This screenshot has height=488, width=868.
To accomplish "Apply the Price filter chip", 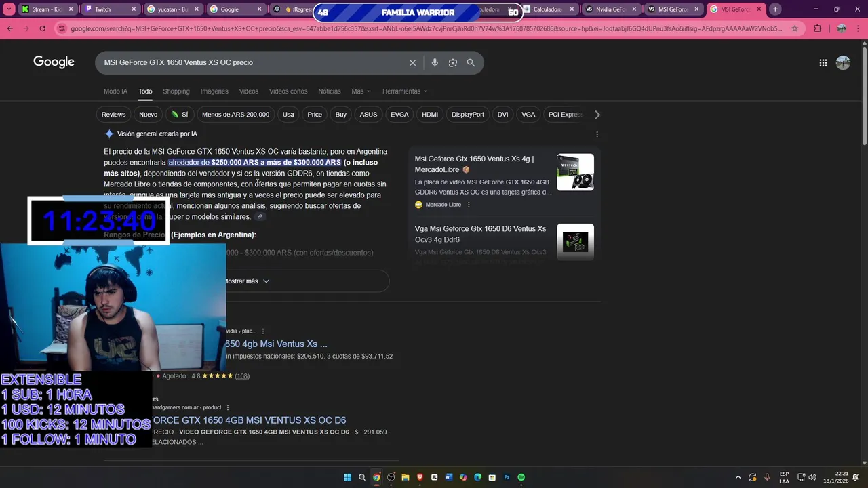I will pos(315,115).
